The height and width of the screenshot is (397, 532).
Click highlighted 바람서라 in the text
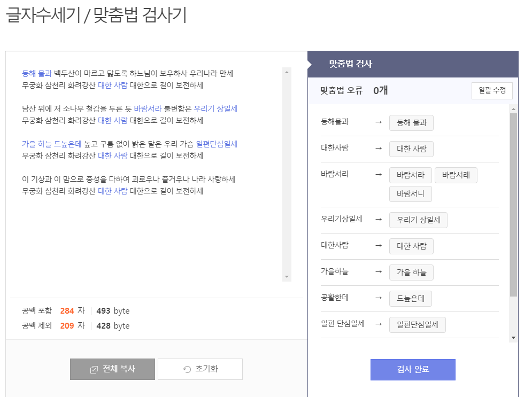(x=148, y=108)
